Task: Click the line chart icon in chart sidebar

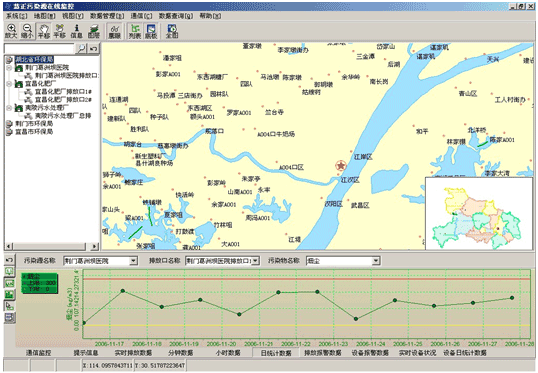Action: pyautogui.click(x=10, y=283)
